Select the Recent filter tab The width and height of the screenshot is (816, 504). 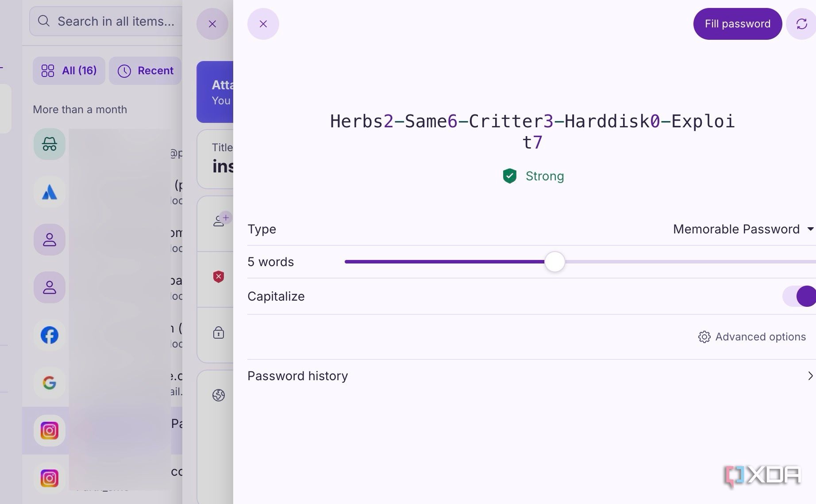click(145, 71)
